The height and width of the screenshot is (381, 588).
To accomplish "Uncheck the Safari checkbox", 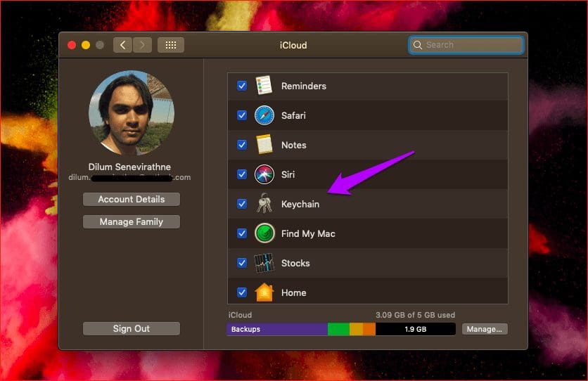I will (242, 115).
